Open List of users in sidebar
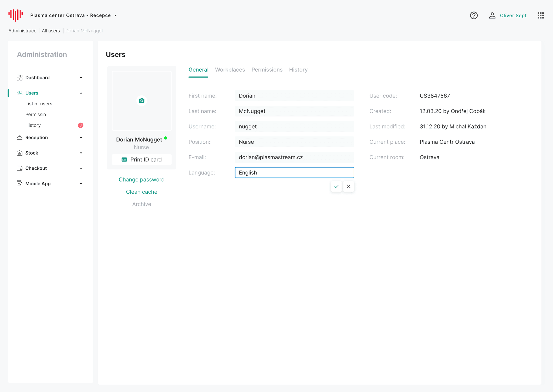 pos(39,104)
